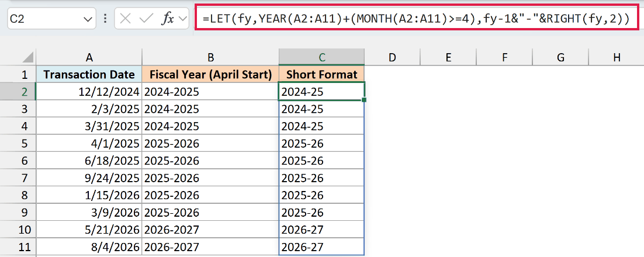Click fiscal year cell beside 8/4/2026
This screenshot has width=644, height=257.
point(210,246)
